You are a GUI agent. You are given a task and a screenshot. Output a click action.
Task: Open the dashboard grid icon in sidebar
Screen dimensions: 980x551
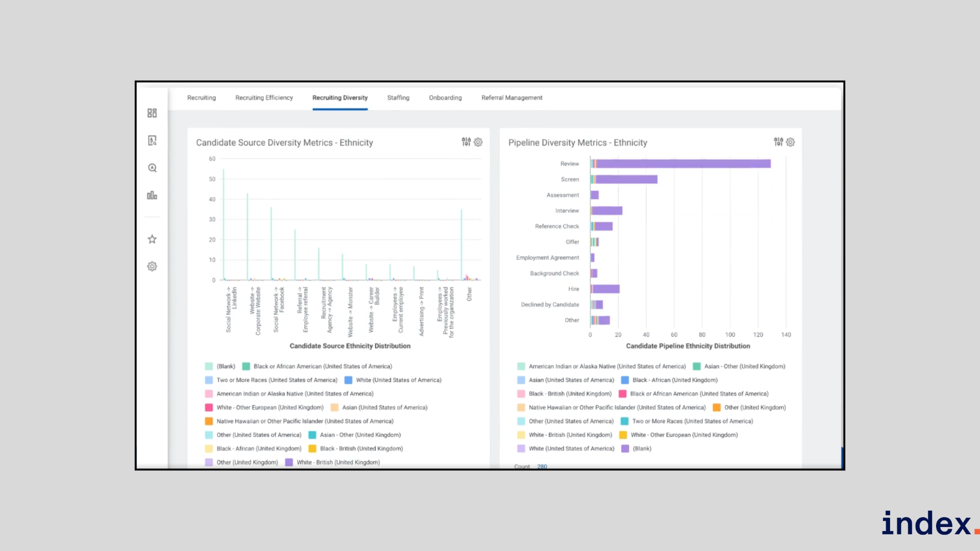[152, 113]
